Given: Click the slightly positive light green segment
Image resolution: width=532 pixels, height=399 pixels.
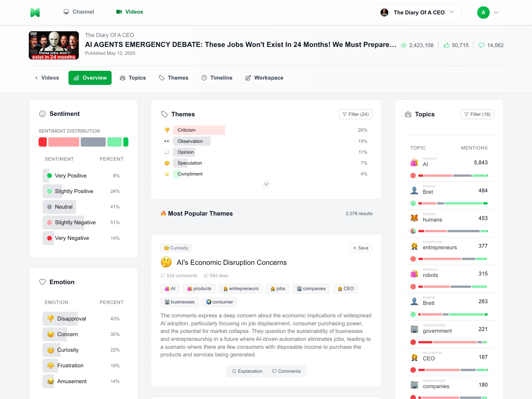Looking at the screenshot, I should pos(114,142).
